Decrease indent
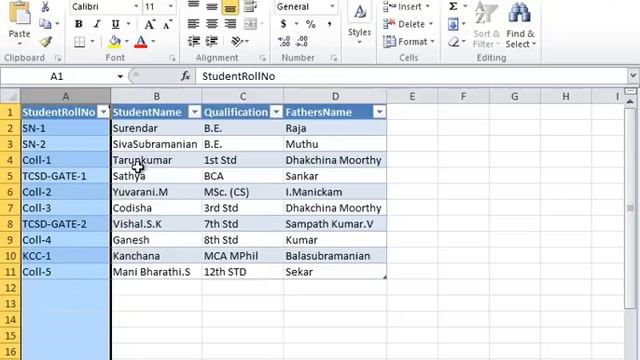640x360 pixels. (193, 41)
